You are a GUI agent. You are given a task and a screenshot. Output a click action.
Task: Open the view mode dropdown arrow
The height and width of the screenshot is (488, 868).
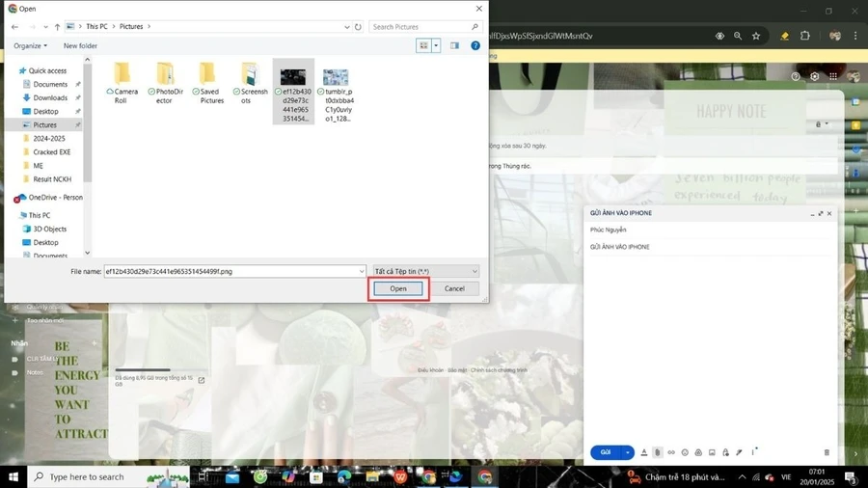click(x=436, y=46)
